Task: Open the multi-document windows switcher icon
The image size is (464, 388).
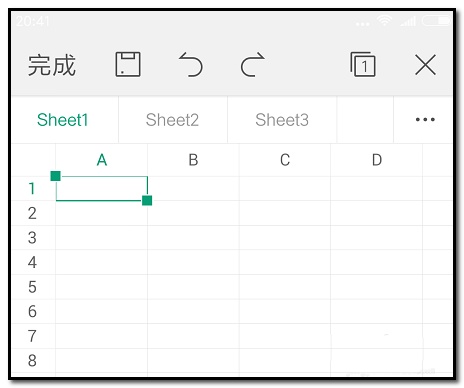Action: click(x=363, y=64)
